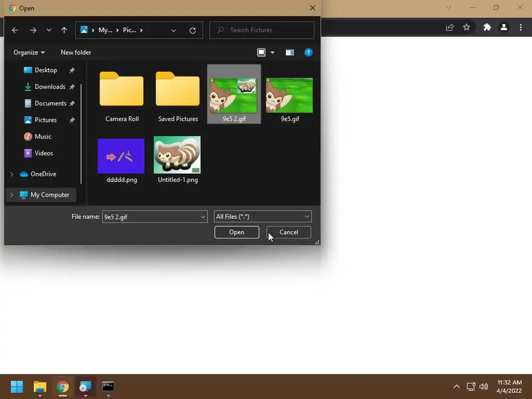Viewport: 532px width, 399px height.
Task: Open volume control tray icon
Action: pyautogui.click(x=484, y=387)
